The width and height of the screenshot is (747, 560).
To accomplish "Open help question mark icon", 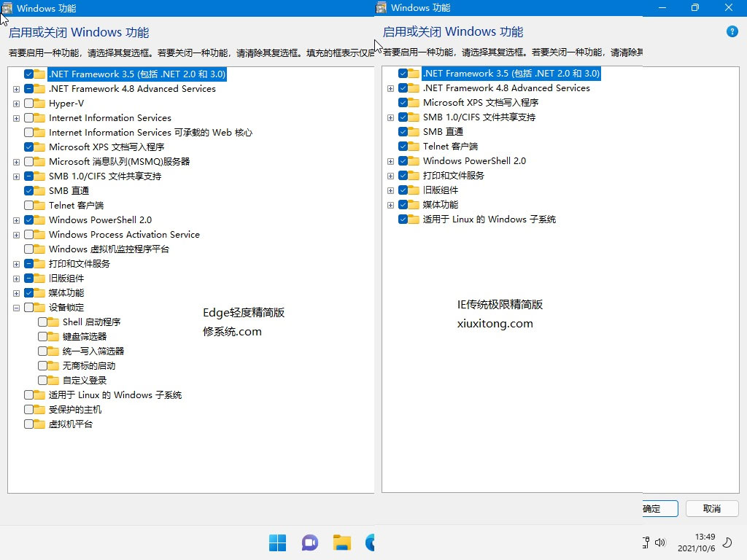I will tap(732, 32).
